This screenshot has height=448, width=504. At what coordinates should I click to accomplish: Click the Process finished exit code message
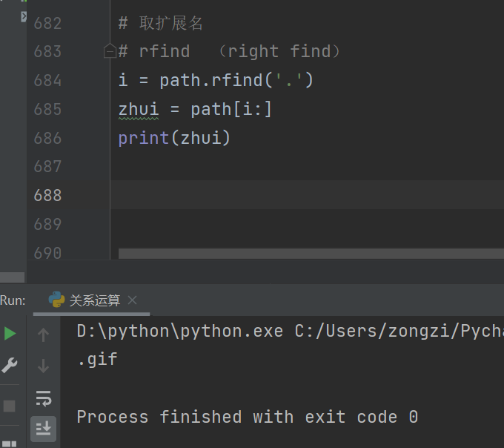click(247, 417)
